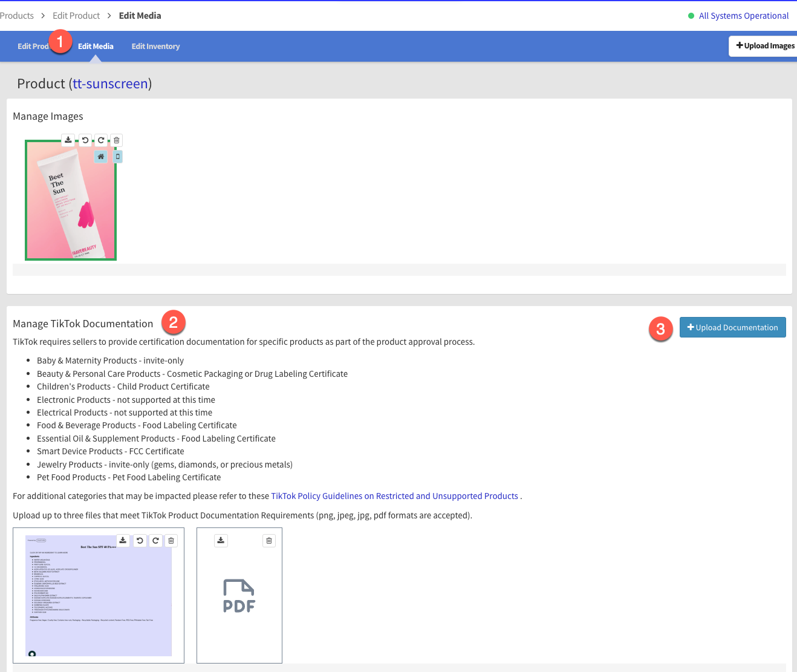The image size is (797, 672).
Task: Rotate sunscreen product image clockwise
Action: [x=101, y=140]
